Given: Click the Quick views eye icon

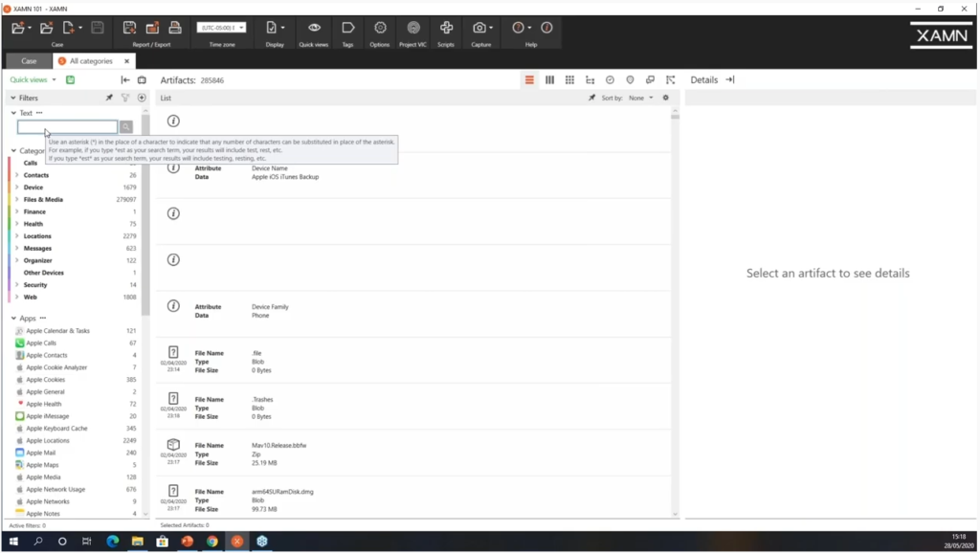Looking at the screenshot, I should 314,28.
